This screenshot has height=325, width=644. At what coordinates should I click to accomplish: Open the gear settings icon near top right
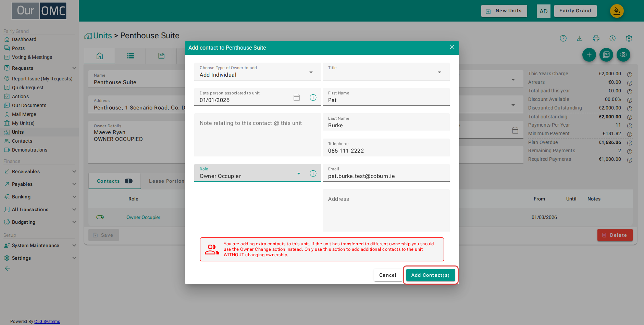tap(629, 38)
